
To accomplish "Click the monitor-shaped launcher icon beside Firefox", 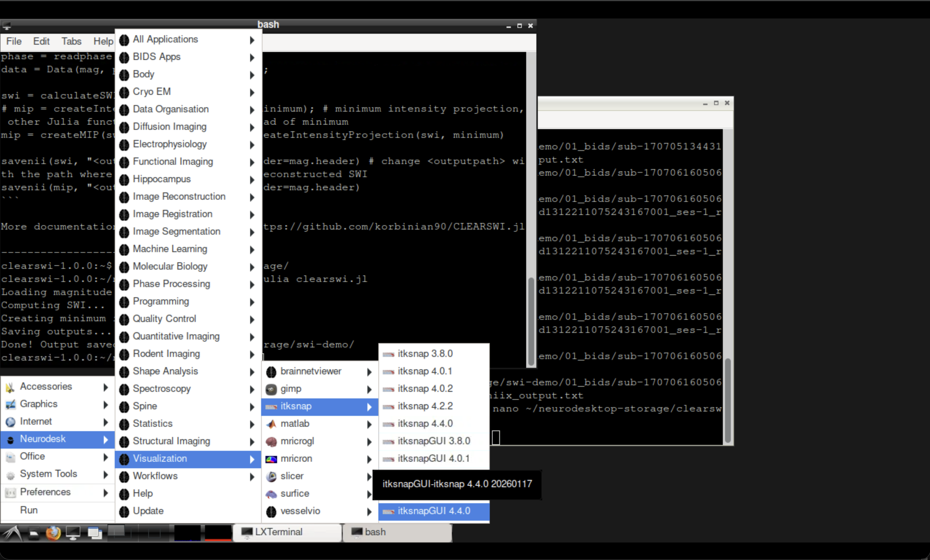I will [x=73, y=533].
